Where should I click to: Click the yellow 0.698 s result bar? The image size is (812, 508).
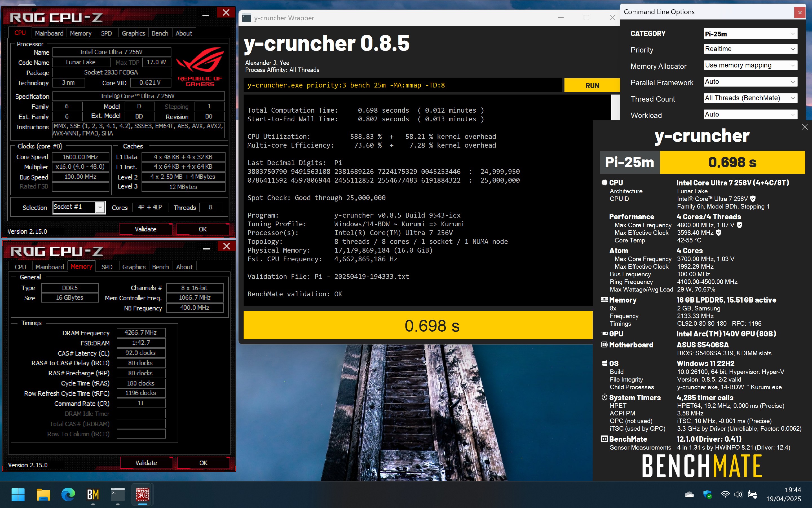coord(418,325)
